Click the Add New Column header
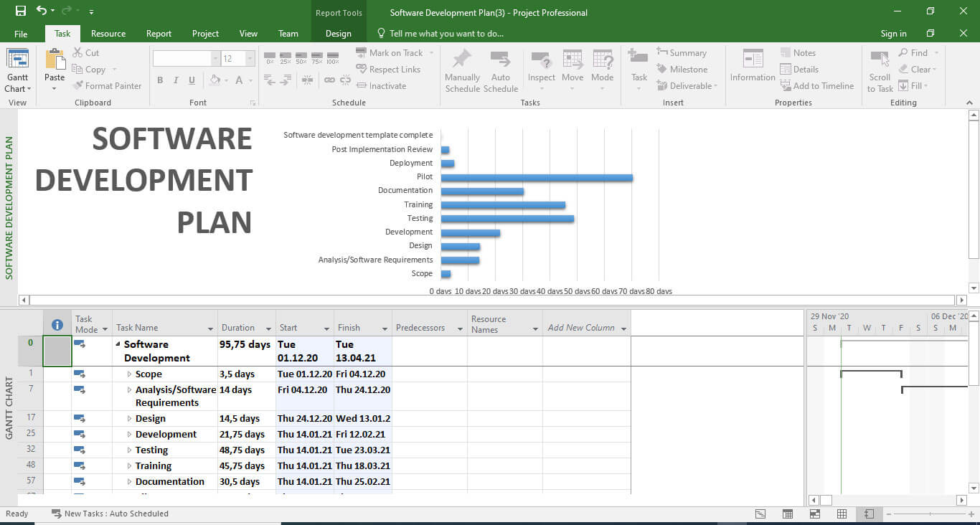The image size is (980, 525). (581, 328)
